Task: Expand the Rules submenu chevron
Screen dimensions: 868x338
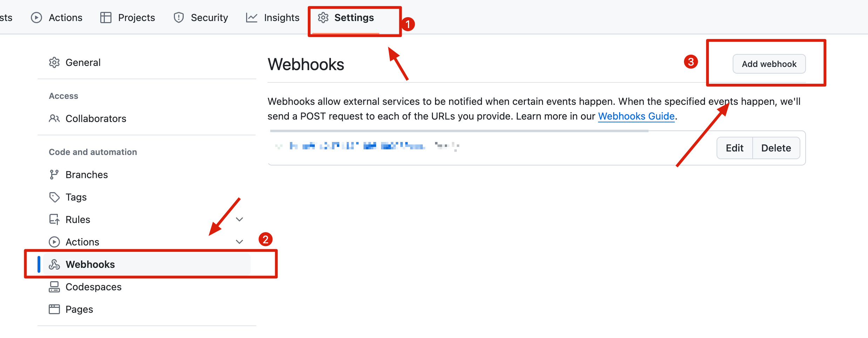Action: [239, 219]
